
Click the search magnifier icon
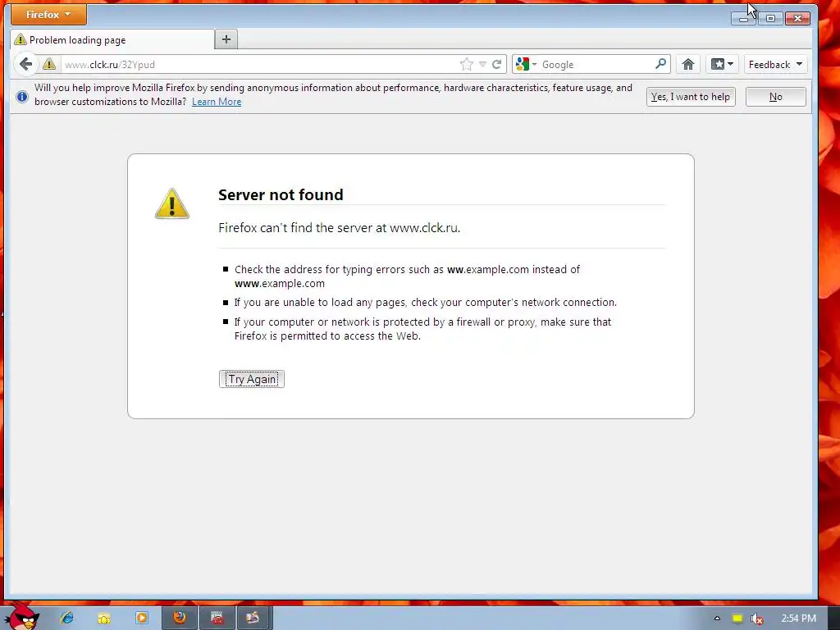[x=661, y=64]
